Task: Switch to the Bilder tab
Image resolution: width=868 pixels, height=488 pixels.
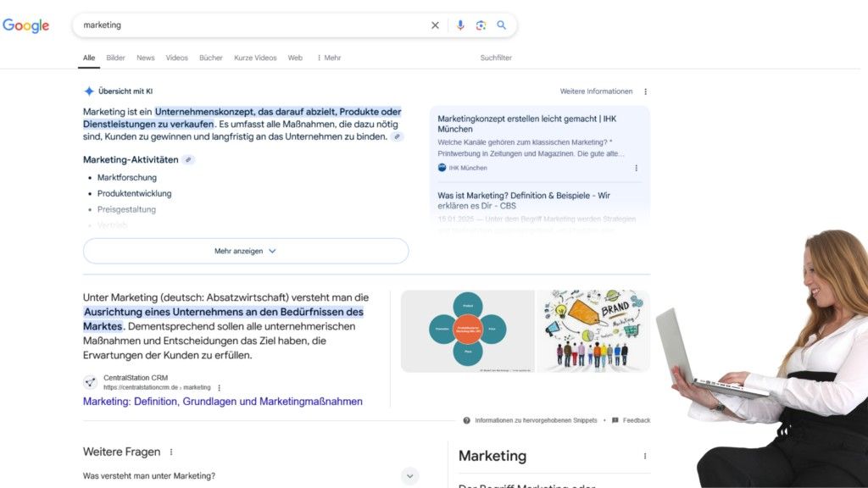Action: coord(115,58)
